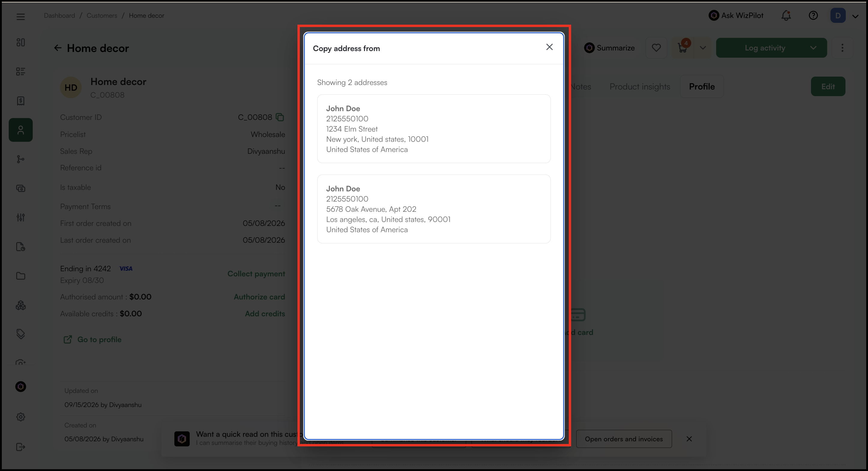Open the dashboard grid sidebar icon

pos(20,42)
